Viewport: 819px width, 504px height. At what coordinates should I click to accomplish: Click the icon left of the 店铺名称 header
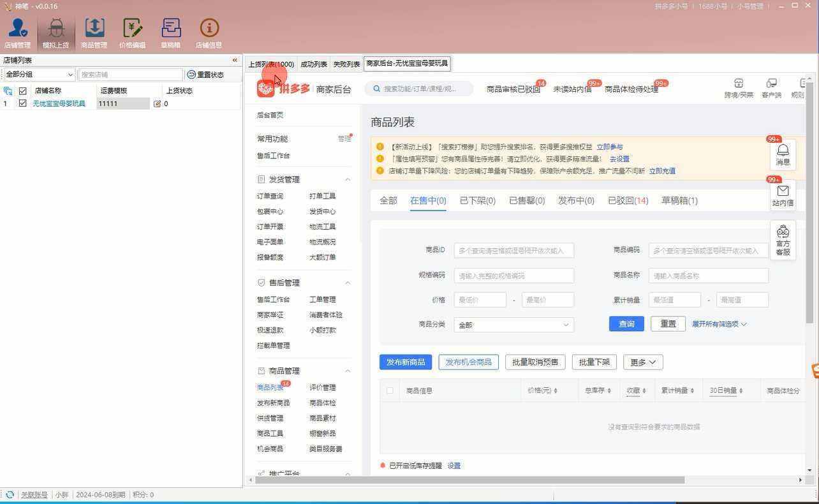[x=8, y=91]
